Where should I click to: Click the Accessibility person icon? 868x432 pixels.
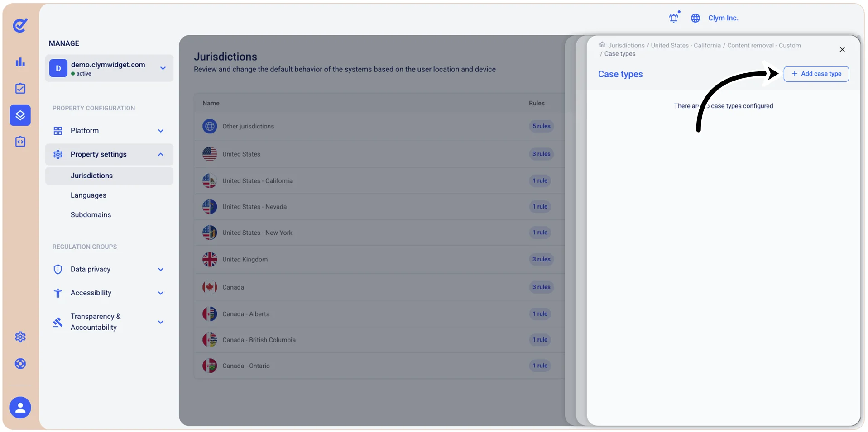[58, 293]
